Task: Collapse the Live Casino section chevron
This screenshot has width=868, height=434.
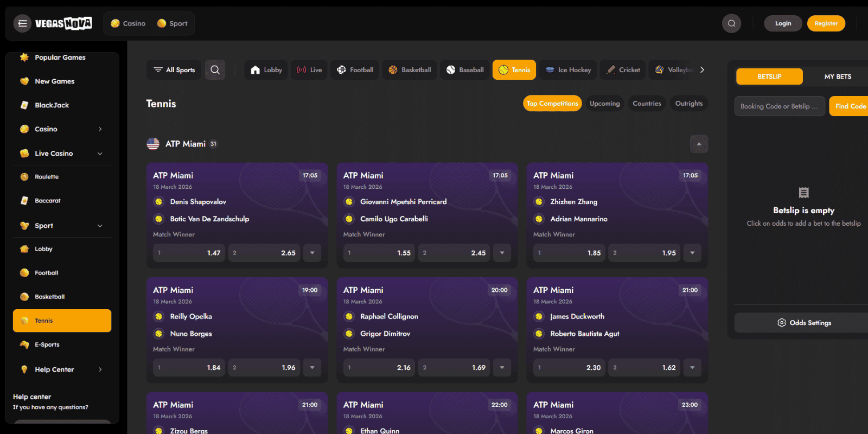Action: [100, 154]
